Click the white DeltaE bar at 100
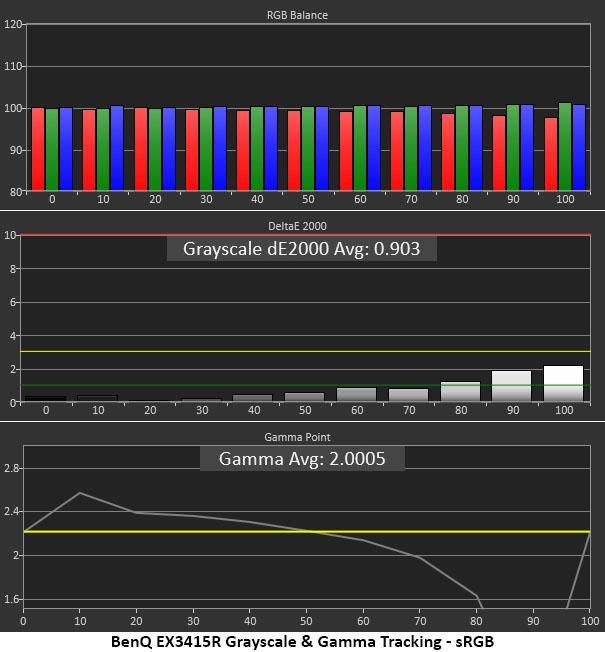605x652 pixels. (x=563, y=383)
